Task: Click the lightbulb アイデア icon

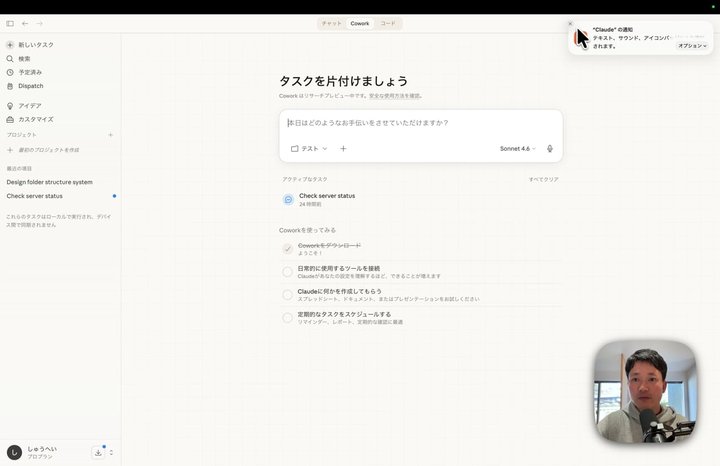Action: coord(10,106)
